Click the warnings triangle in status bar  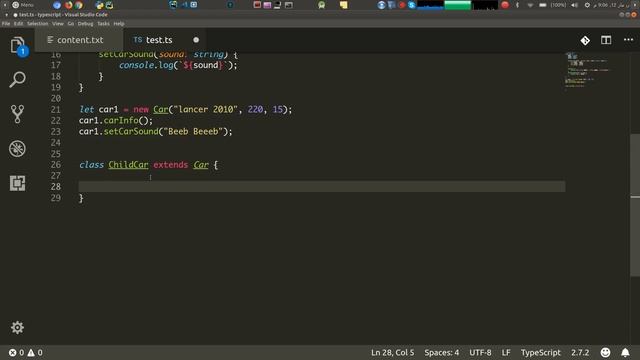(31, 352)
